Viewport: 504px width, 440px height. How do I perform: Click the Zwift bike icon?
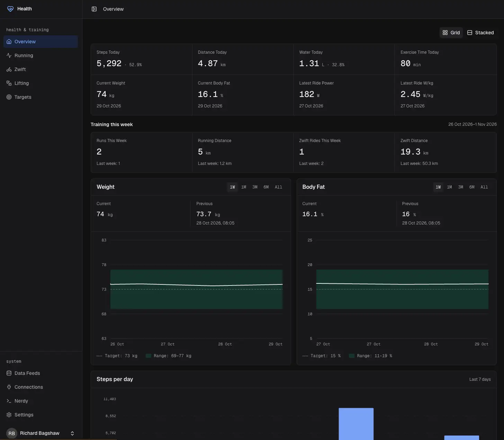pos(9,69)
